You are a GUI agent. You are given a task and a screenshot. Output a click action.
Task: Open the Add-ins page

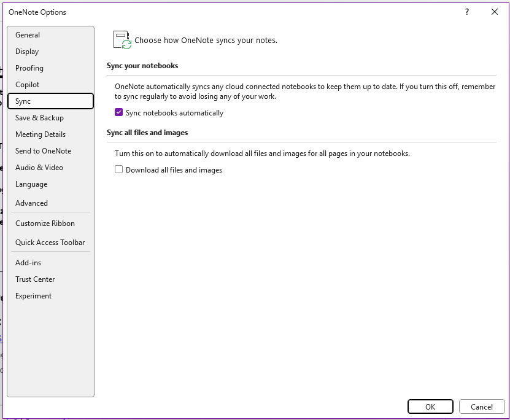(x=28, y=262)
